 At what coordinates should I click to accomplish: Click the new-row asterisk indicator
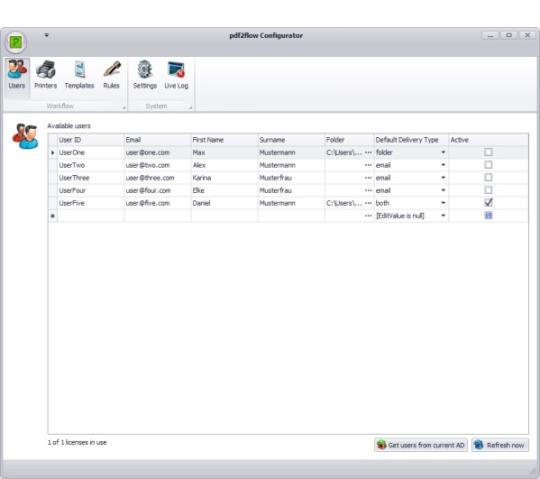(x=53, y=216)
